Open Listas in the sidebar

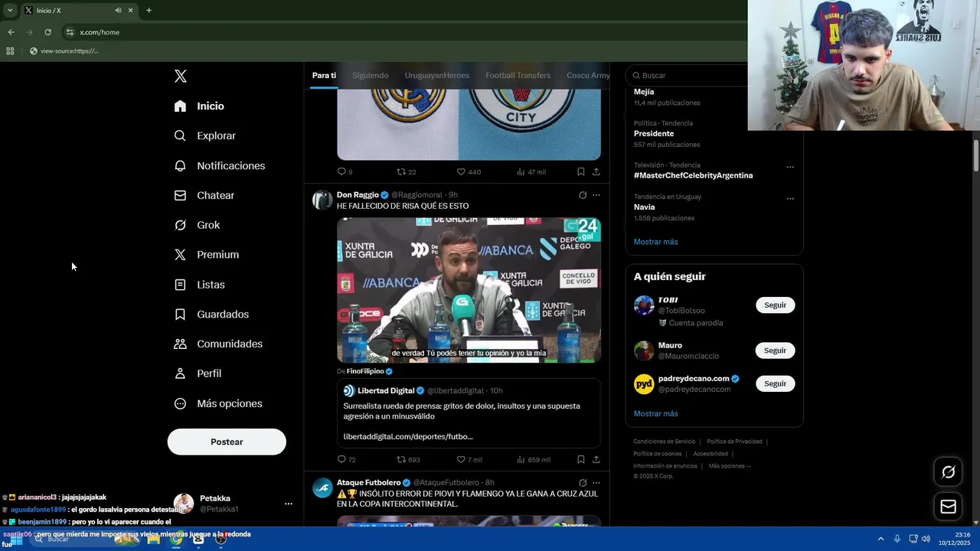pos(200,285)
